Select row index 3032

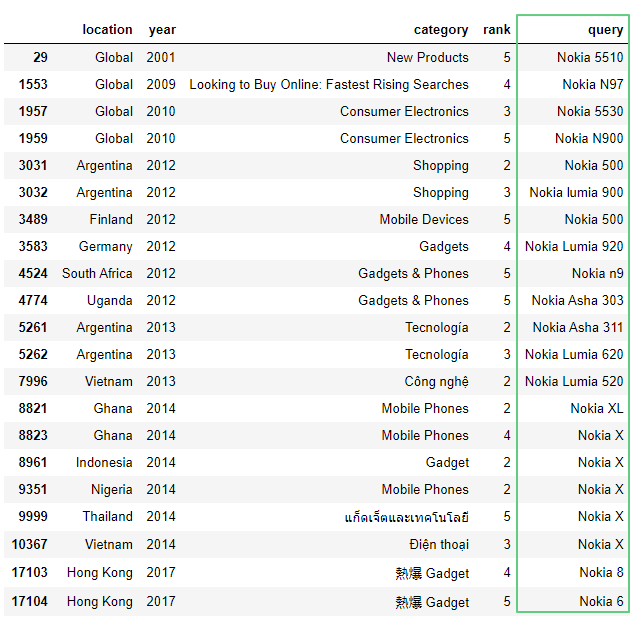(x=33, y=193)
